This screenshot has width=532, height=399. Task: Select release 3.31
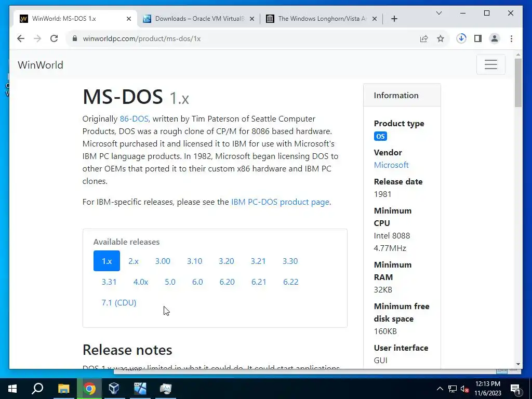[x=109, y=282]
